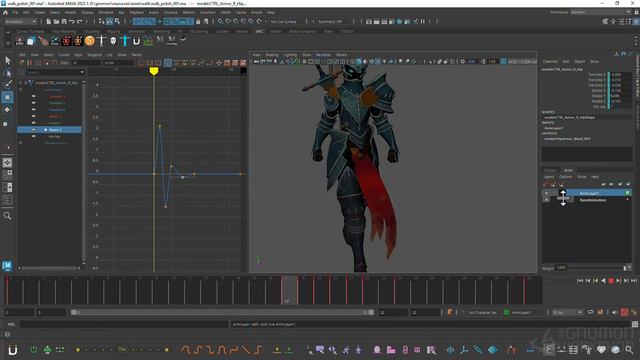Choose the Lasso select tool in toolbox
The width and height of the screenshot is (640, 360).
coord(7,73)
